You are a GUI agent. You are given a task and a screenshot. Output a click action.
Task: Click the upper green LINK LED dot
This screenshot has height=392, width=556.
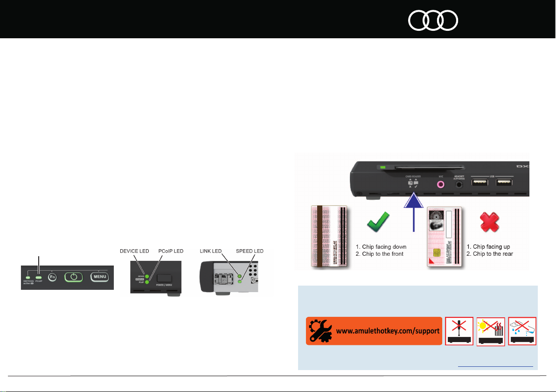coord(240,276)
